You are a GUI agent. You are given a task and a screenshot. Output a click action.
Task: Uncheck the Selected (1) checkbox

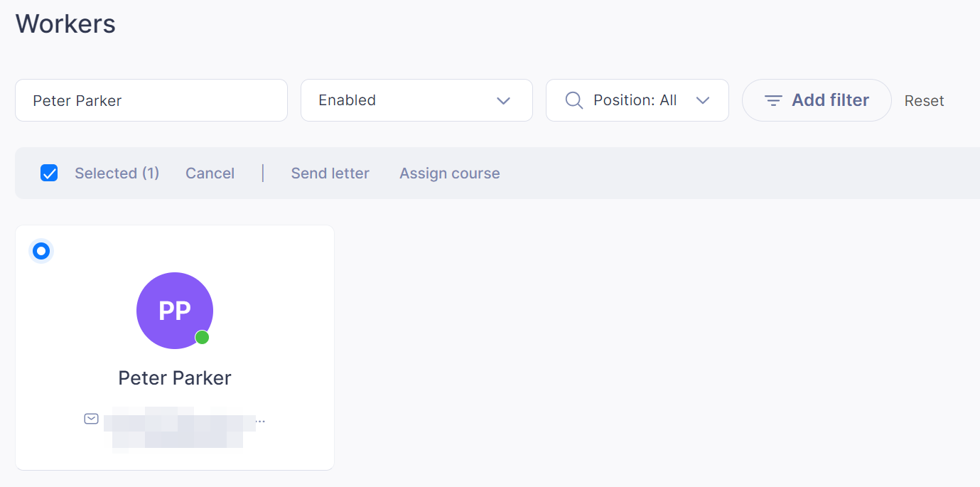(49, 173)
